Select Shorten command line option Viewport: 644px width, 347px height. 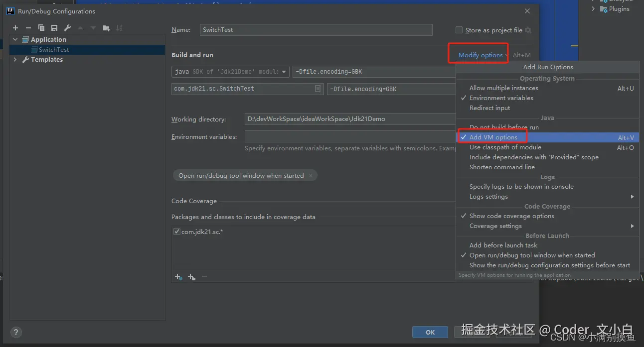[547, 167]
